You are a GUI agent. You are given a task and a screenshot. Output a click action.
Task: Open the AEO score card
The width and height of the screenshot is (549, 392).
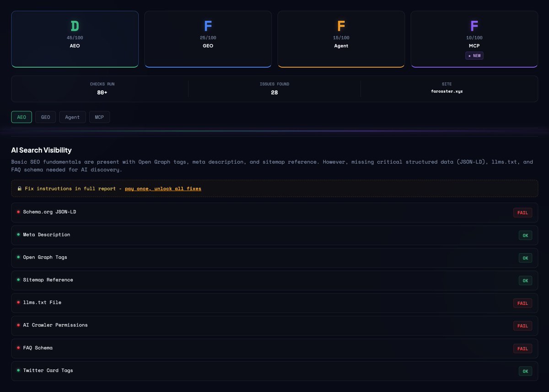click(x=75, y=39)
